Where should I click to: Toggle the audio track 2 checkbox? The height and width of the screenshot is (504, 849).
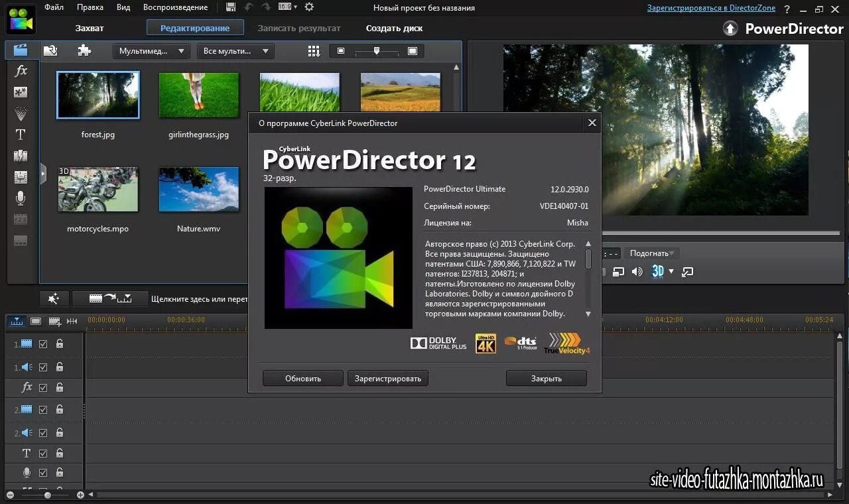click(43, 433)
